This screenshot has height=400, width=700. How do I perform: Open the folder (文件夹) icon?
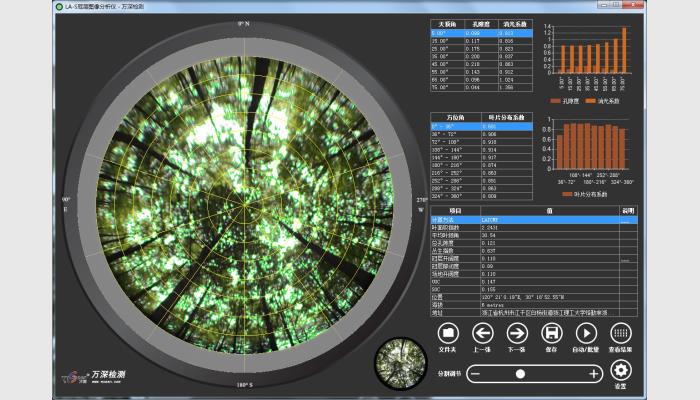coord(449,333)
